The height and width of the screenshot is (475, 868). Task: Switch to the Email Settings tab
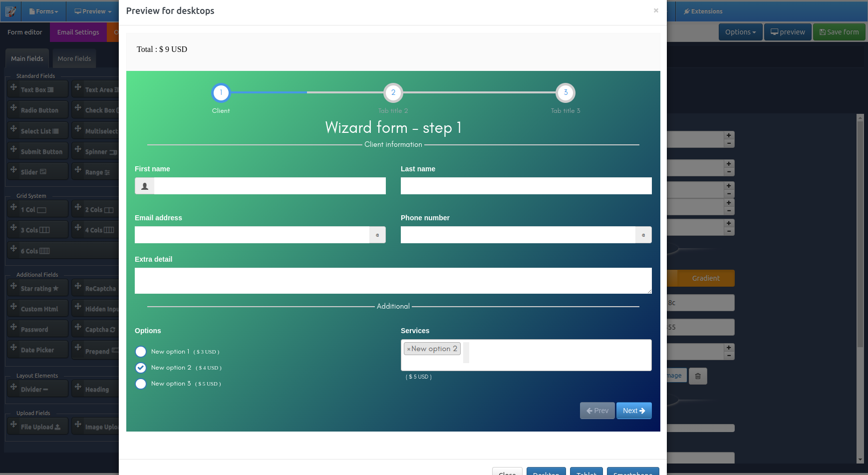tap(78, 32)
